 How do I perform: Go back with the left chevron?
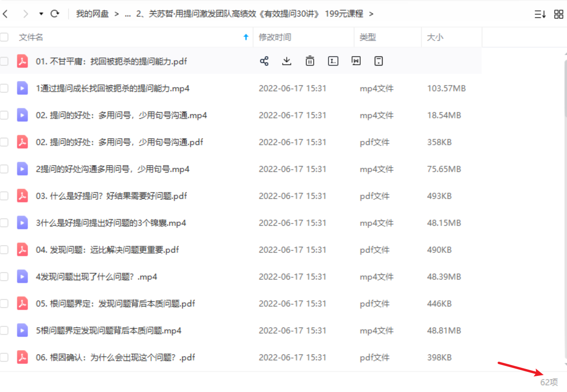coord(5,14)
